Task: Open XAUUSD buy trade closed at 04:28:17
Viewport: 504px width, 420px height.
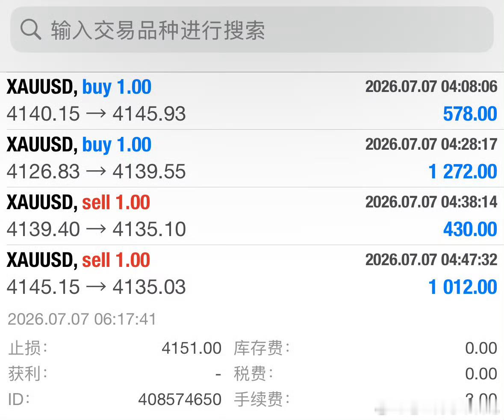Action: (x=252, y=158)
